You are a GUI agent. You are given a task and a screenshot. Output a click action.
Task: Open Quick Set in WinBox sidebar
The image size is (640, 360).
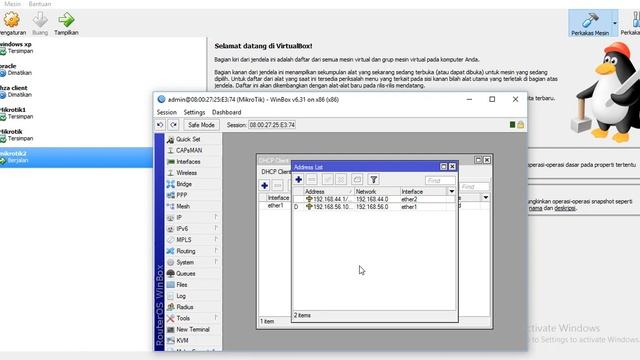click(x=189, y=139)
